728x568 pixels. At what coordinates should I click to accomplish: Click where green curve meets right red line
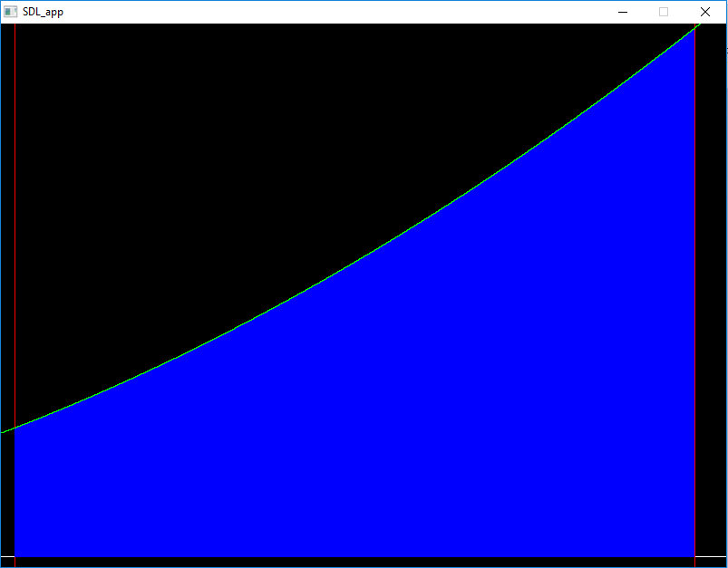coord(694,28)
